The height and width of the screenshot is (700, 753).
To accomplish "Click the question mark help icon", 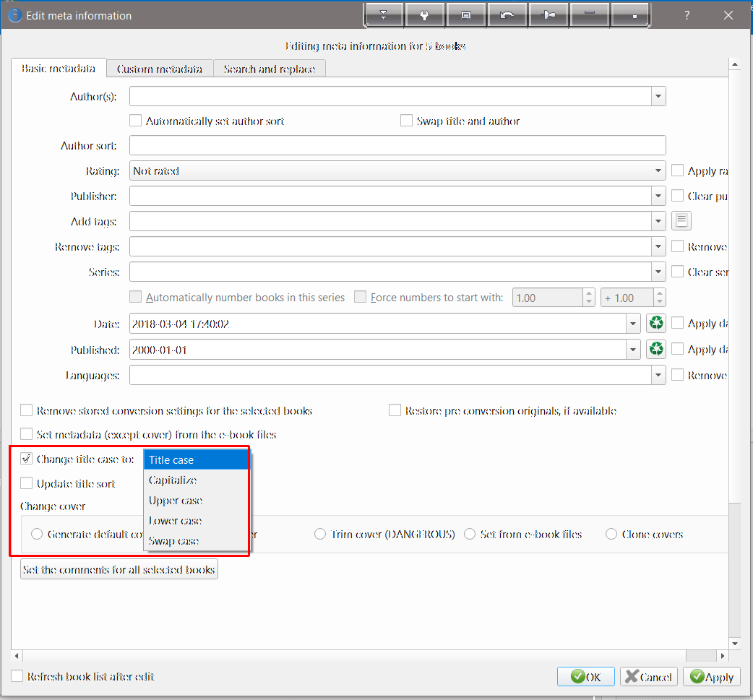I will click(x=687, y=15).
